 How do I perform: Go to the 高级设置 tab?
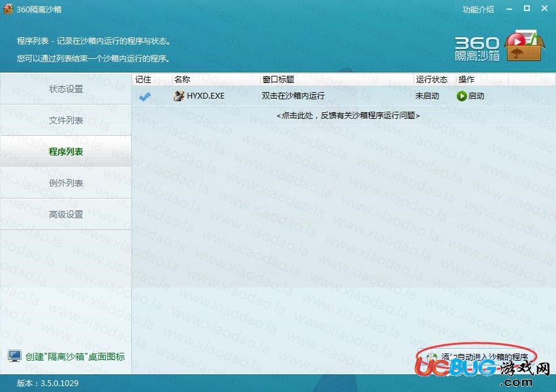coord(65,214)
